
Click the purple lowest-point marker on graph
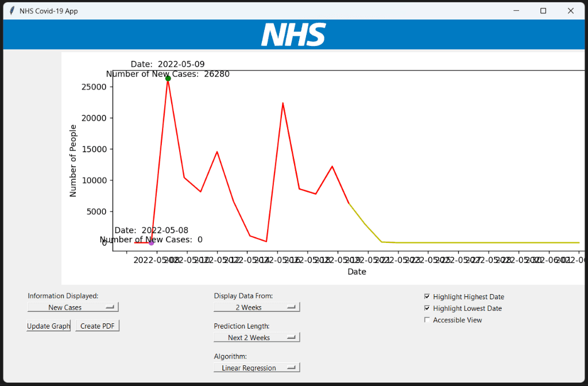[151, 243]
